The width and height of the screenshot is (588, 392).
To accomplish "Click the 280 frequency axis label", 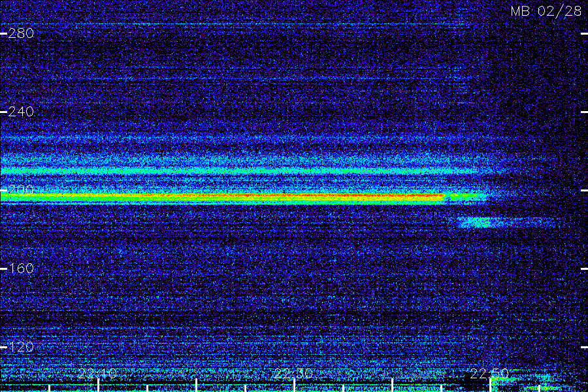I will (21, 34).
